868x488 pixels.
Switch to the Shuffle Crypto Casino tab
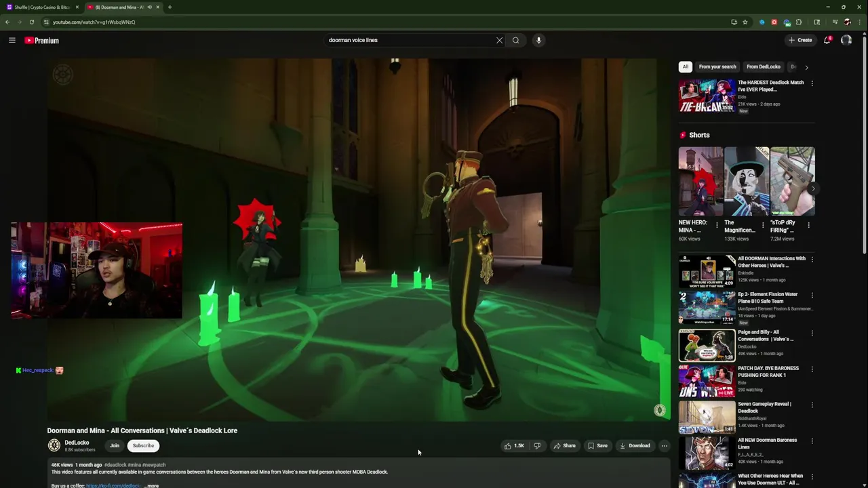coord(42,7)
